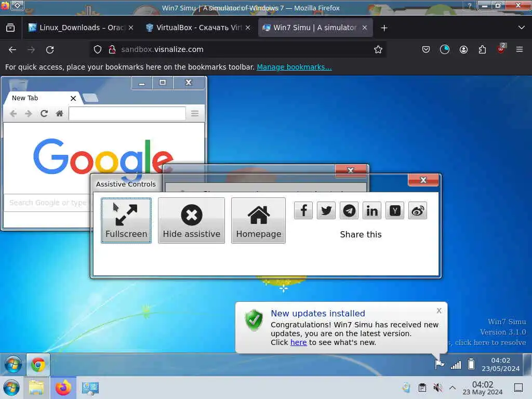Share via the Weibo icon
532x399 pixels.
418,210
